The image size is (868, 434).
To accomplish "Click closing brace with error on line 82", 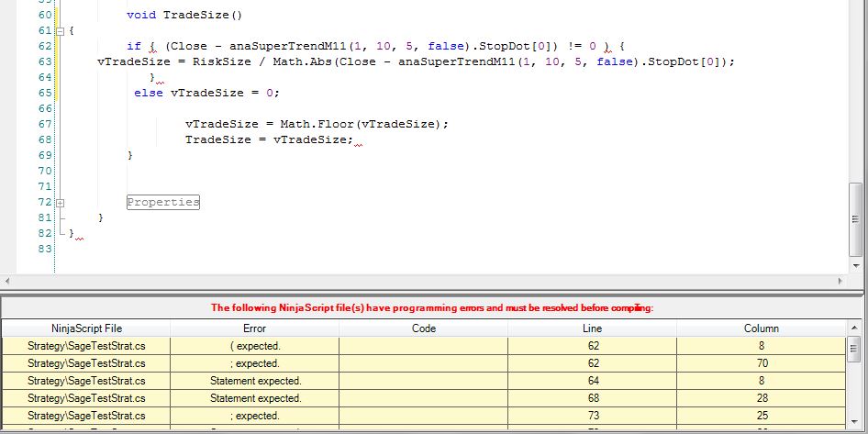I will 72,234.
